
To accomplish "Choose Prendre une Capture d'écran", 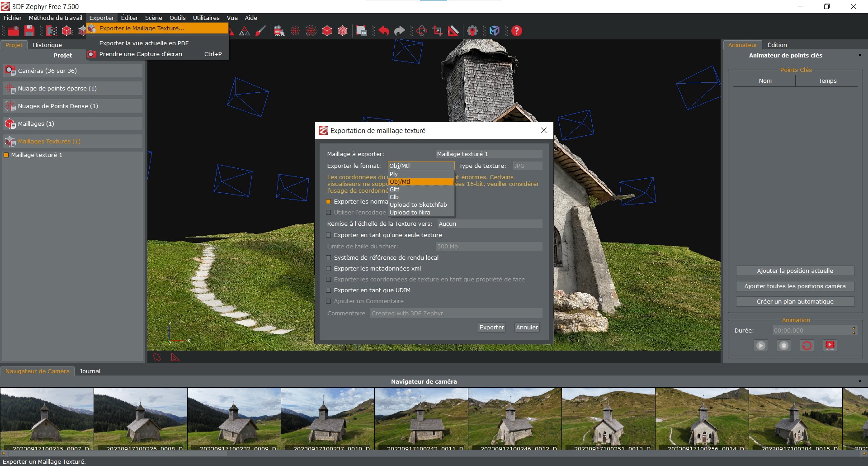I will click(x=157, y=54).
